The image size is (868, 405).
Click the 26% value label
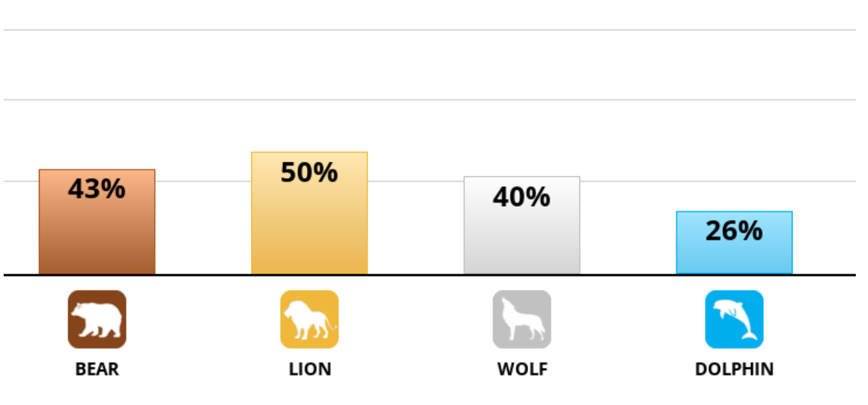[x=734, y=231]
